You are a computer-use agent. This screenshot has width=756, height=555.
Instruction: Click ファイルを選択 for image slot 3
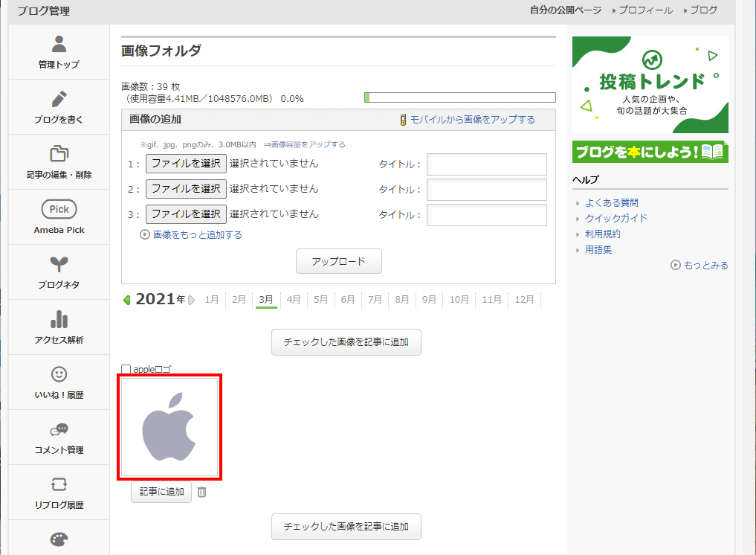[186, 214]
